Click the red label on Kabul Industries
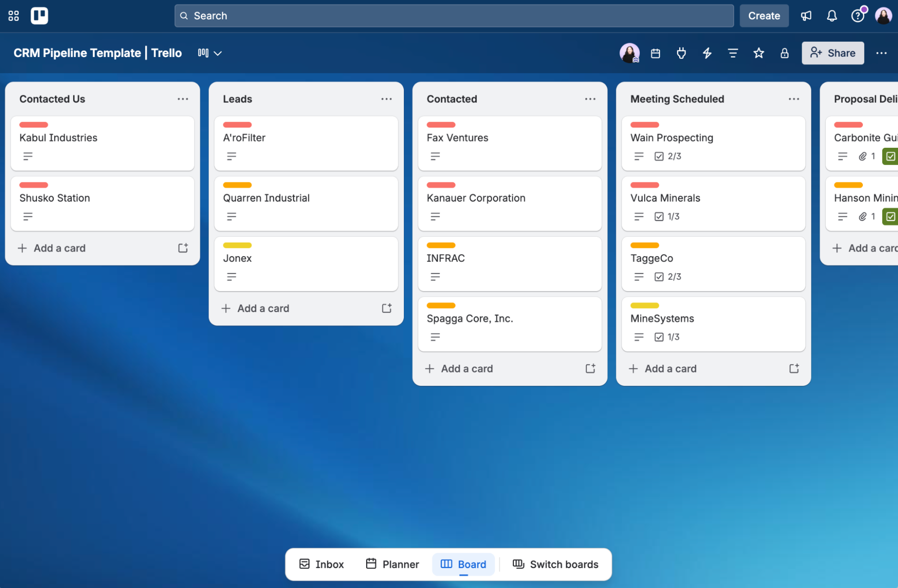This screenshot has height=588, width=898. (x=33, y=124)
